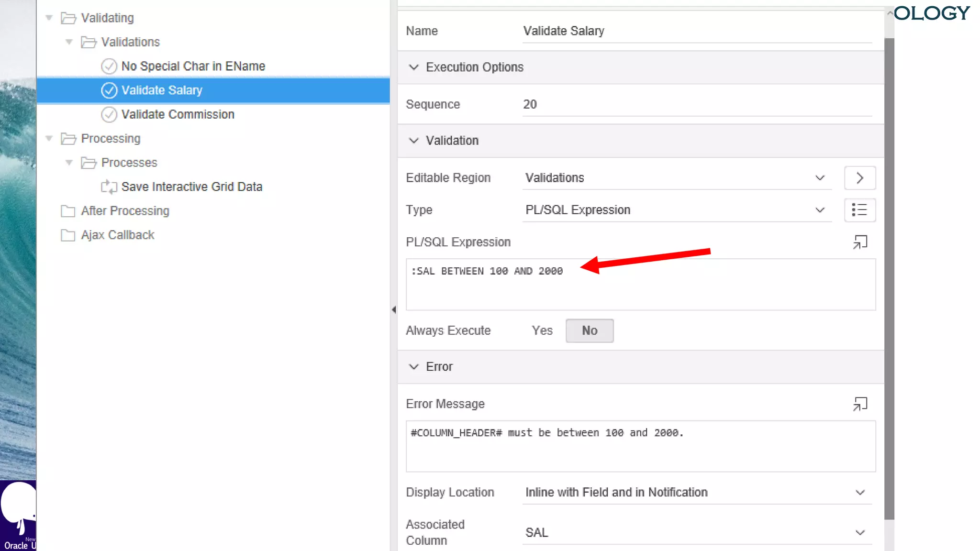
Task: Open the Display Location dropdown
Action: [697, 492]
